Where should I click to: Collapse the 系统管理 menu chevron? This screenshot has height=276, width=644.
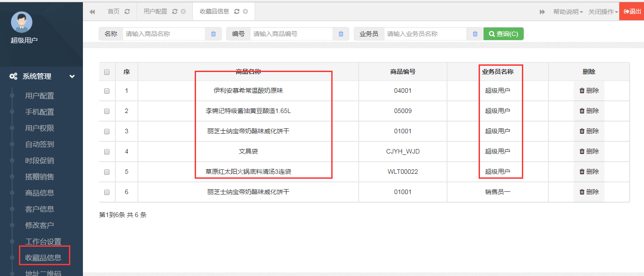tap(72, 77)
